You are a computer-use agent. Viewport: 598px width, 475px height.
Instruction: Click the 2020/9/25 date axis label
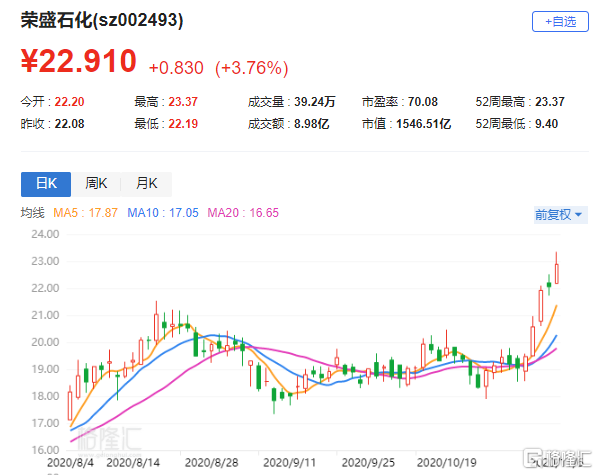pyautogui.click(x=368, y=463)
